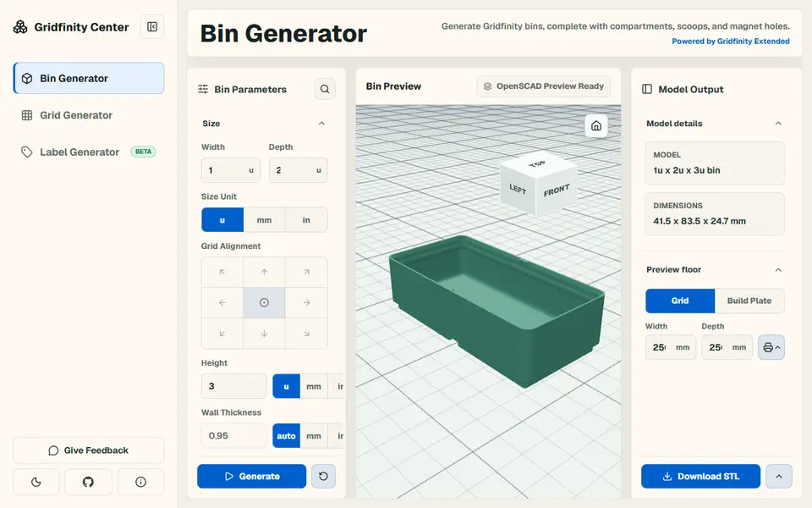Collapse the sidebar with the panel icon
This screenshot has height=508, width=812.
tap(152, 27)
